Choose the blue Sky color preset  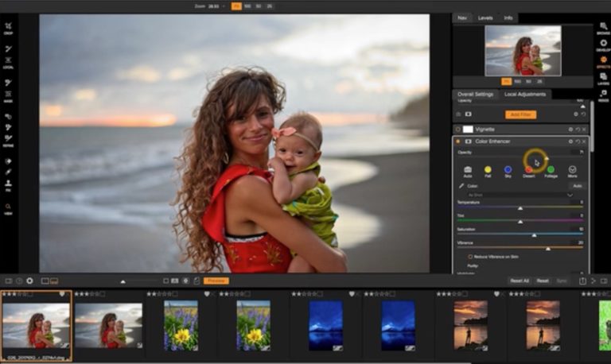coord(508,172)
